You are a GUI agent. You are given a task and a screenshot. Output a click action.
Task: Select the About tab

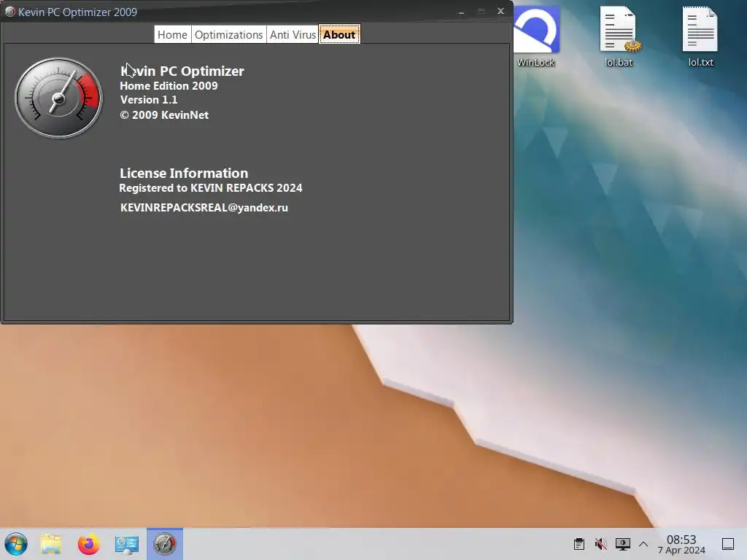pyautogui.click(x=339, y=35)
